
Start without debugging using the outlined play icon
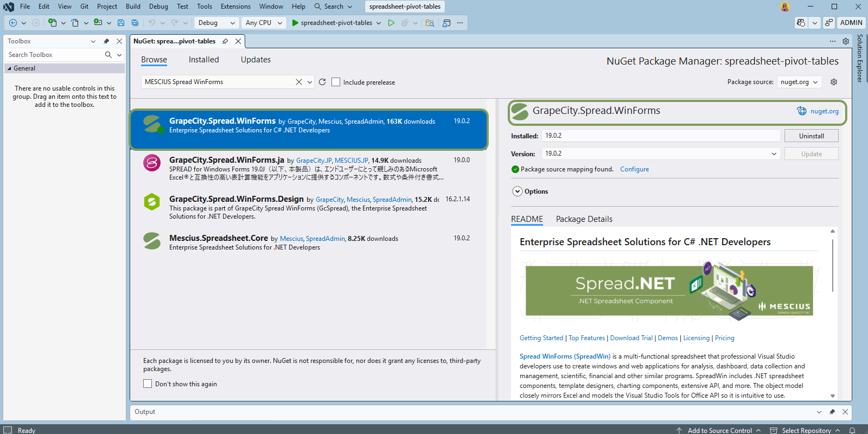(391, 23)
